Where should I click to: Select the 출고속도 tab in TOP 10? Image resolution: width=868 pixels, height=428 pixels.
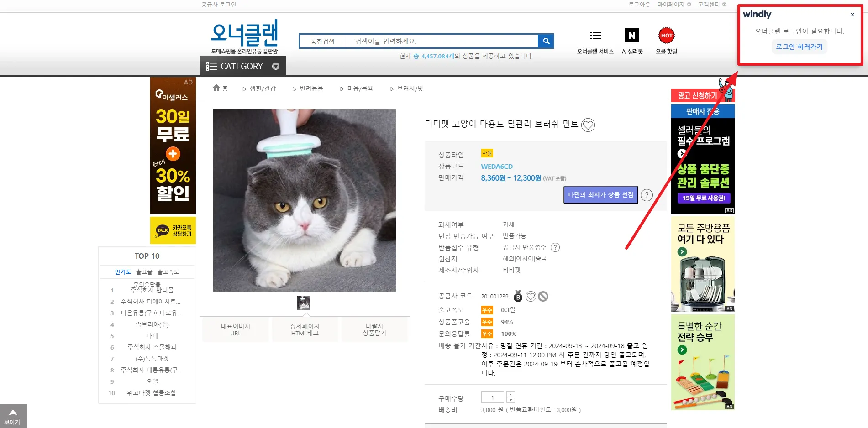tap(168, 272)
